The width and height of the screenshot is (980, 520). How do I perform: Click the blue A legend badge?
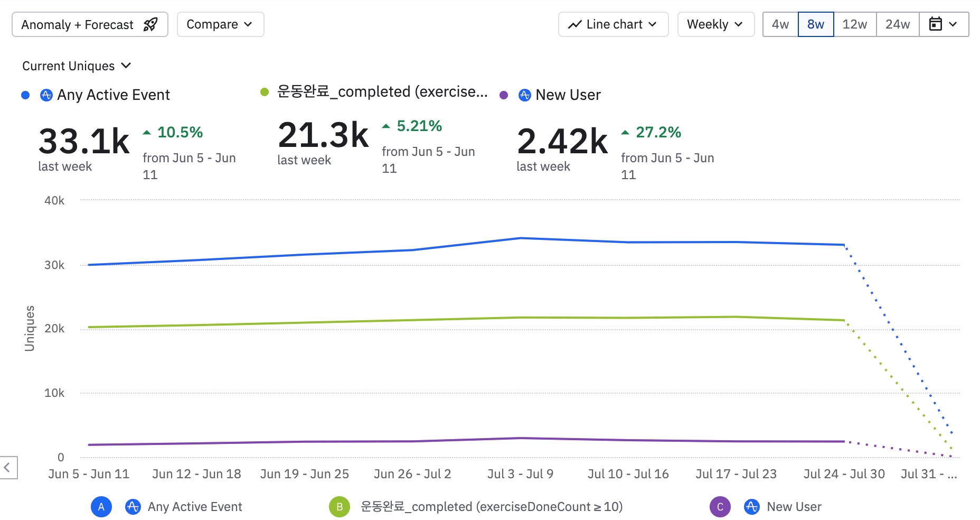tap(101, 507)
